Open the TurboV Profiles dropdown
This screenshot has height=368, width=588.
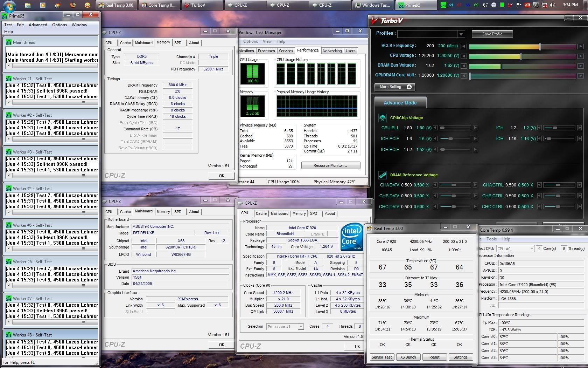click(x=461, y=34)
